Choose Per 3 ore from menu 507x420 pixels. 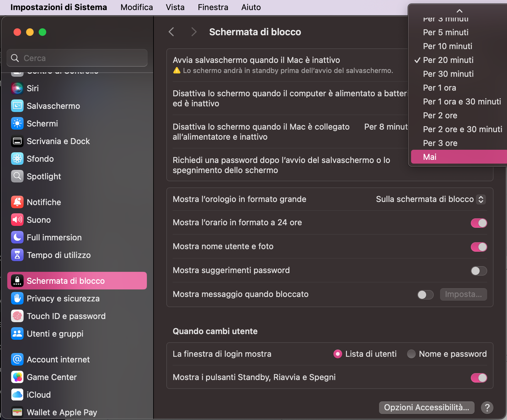pos(459,143)
